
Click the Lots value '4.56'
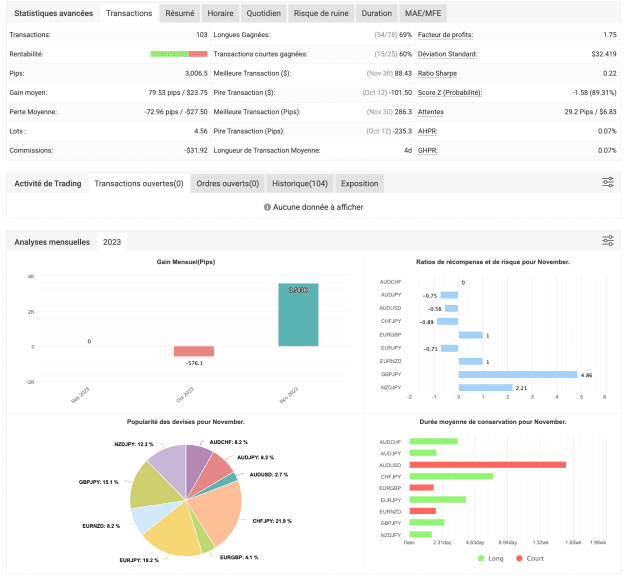pos(201,131)
